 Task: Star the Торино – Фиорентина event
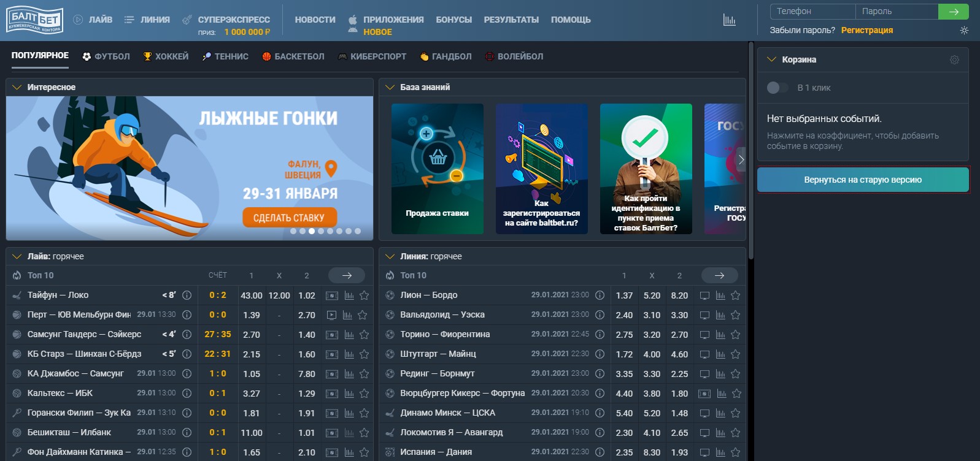coord(736,335)
